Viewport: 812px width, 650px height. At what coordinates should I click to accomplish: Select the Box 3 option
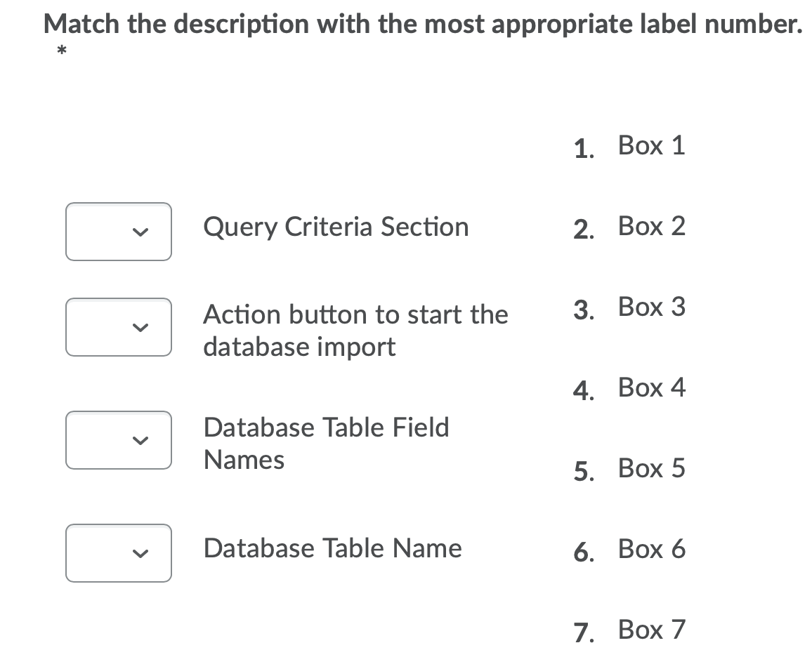651,307
